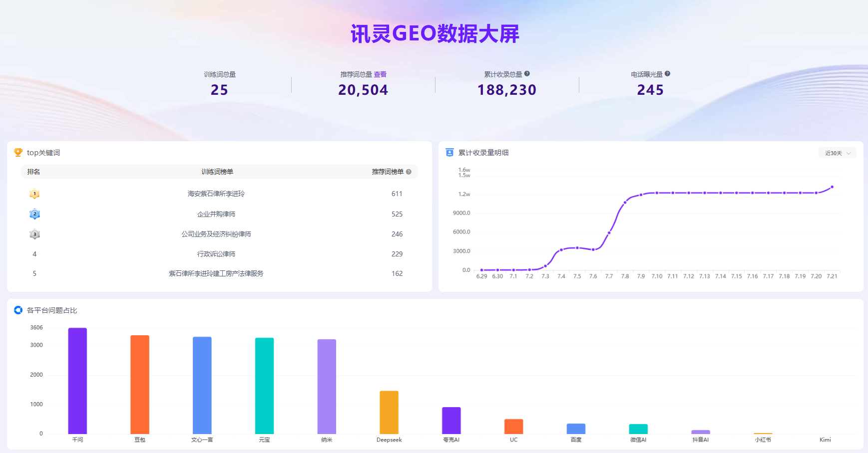868x453 pixels.
Task: Click the blue rank 2 medal
Action: click(x=34, y=214)
